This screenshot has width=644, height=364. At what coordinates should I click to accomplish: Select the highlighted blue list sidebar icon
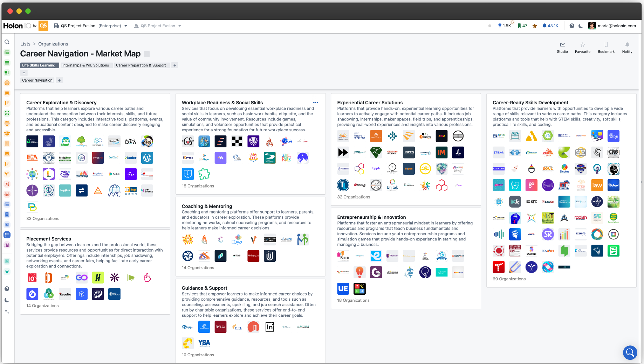tap(7, 235)
